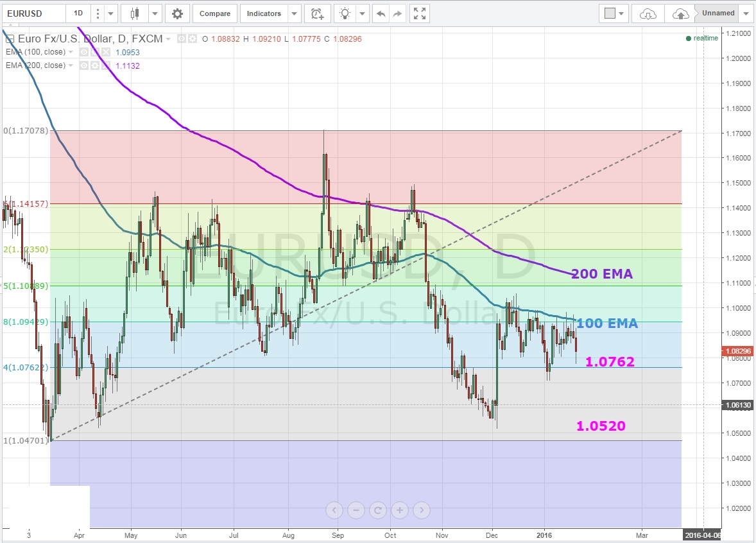Open the time interval dropdown arrow
756x543 pixels.
point(112,13)
